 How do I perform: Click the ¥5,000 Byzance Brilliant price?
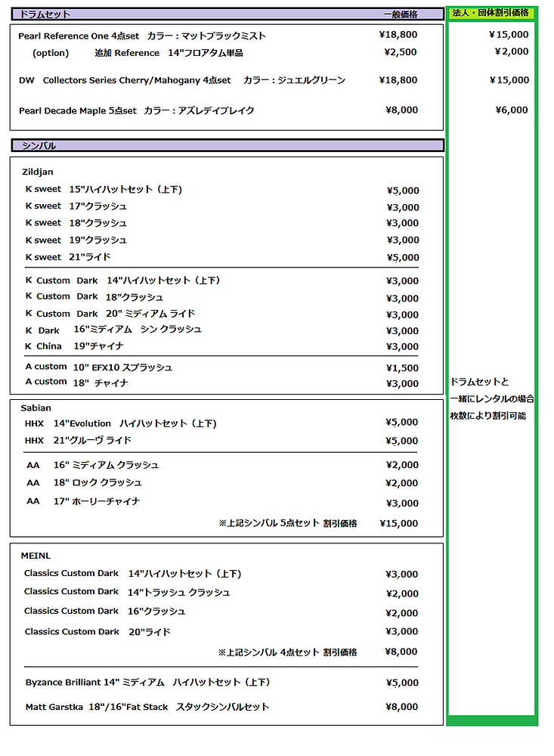click(x=402, y=682)
